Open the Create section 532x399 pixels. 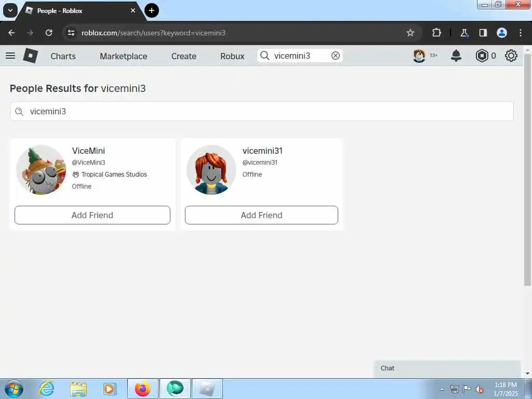coord(183,56)
